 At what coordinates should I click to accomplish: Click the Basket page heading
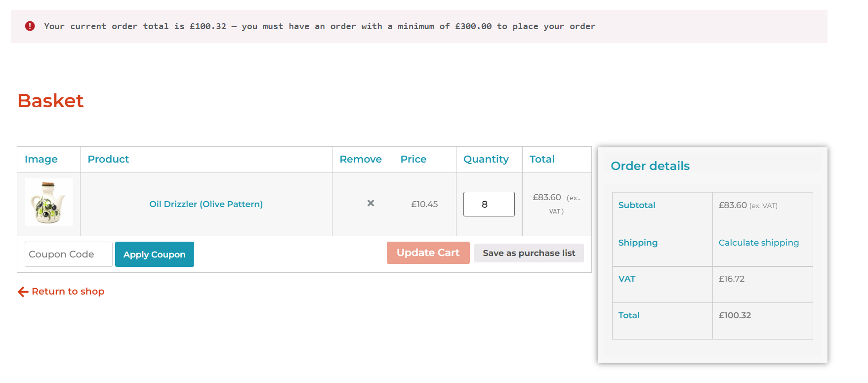click(x=50, y=101)
